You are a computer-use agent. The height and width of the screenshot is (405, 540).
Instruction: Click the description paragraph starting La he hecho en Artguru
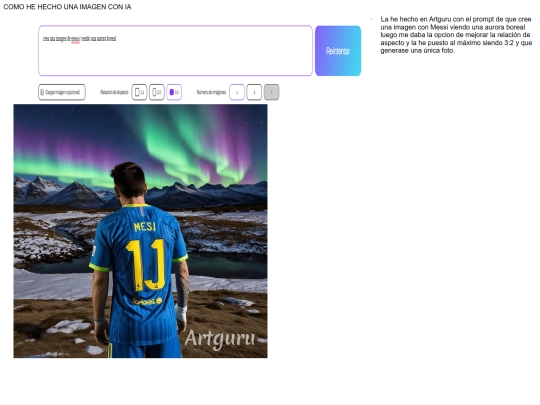click(x=456, y=35)
